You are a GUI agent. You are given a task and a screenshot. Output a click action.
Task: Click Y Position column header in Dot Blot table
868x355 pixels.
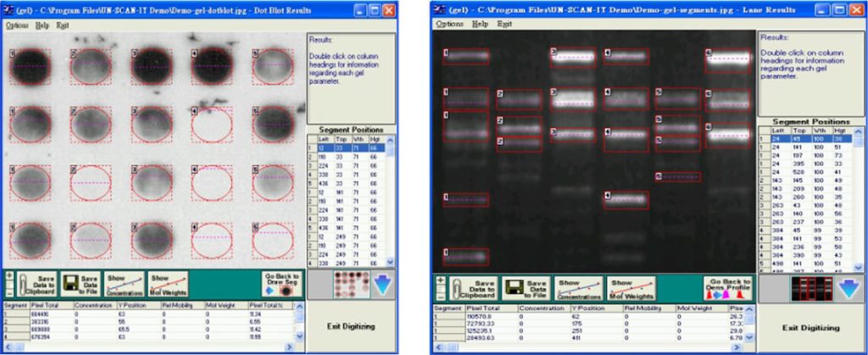(138, 305)
